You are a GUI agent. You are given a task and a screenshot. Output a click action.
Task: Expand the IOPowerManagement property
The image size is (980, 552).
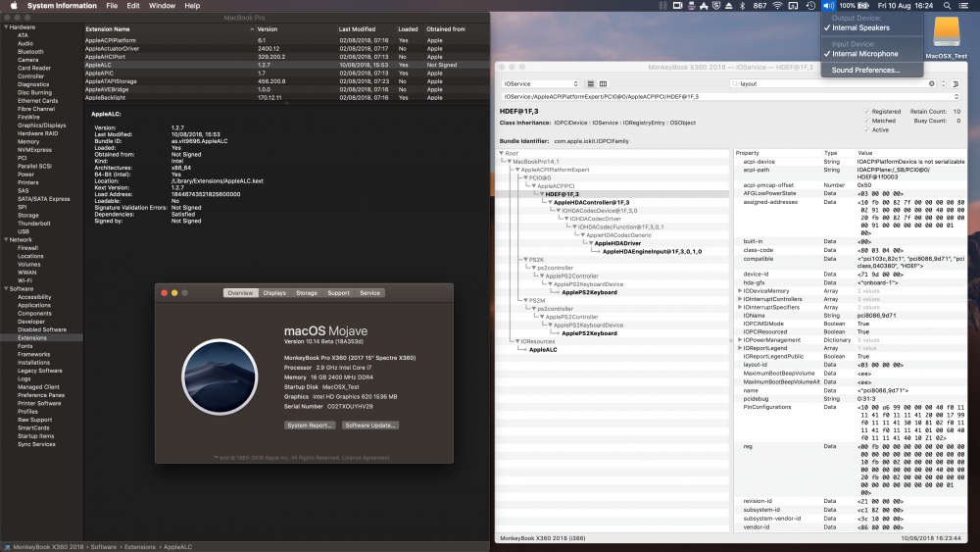coord(740,340)
